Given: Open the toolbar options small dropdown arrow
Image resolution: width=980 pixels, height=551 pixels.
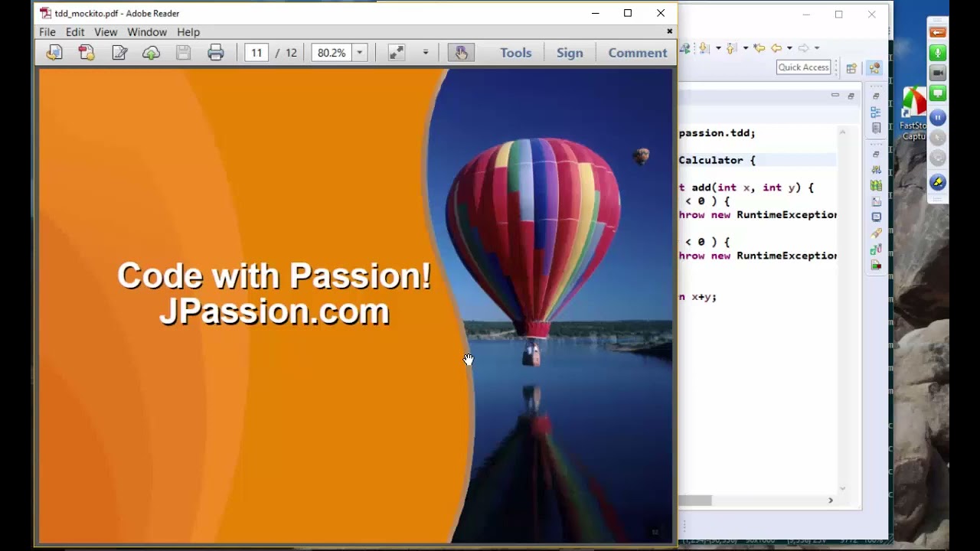Looking at the screenshot, I should click(426, 52).
